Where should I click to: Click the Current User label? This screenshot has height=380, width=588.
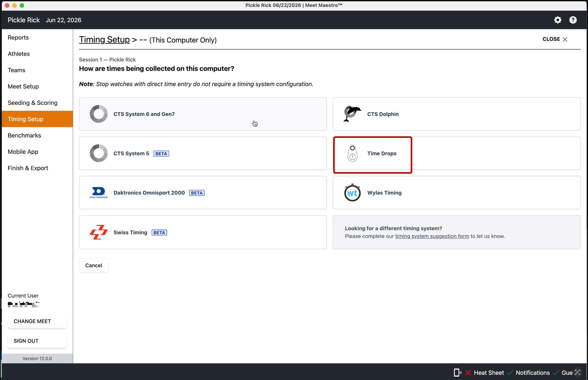[x=23, y=296]
